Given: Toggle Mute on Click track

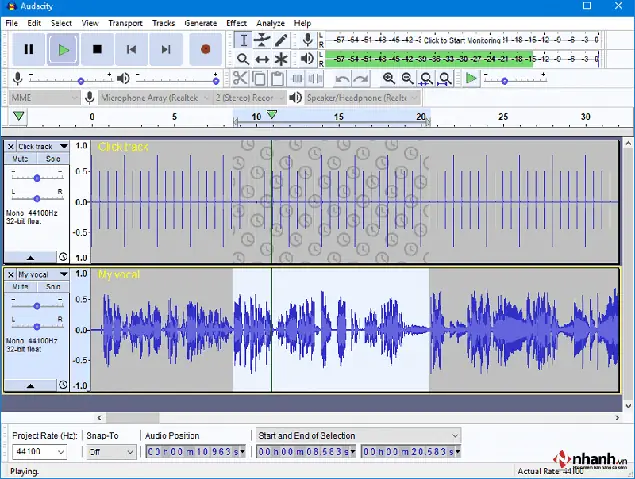Looking at the screenshot, I should (x=20, y=159).
